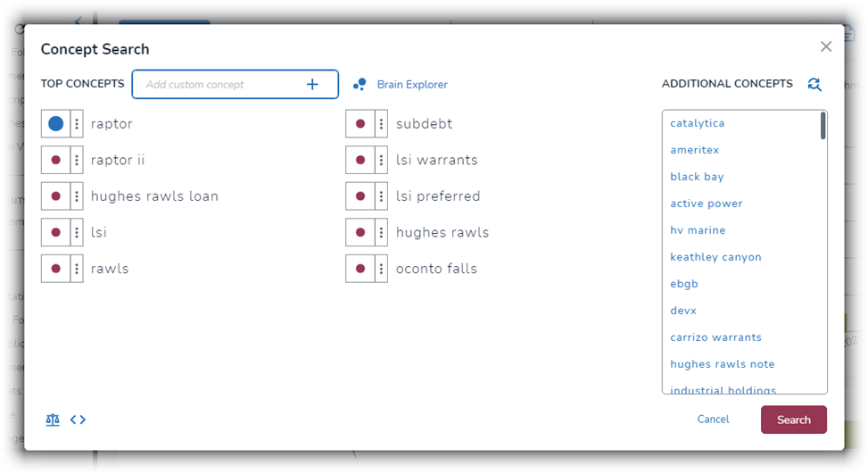Toggle the weight dot for hughes rawls loan
The image size is (868, 474).
click(x=55, y=196)
